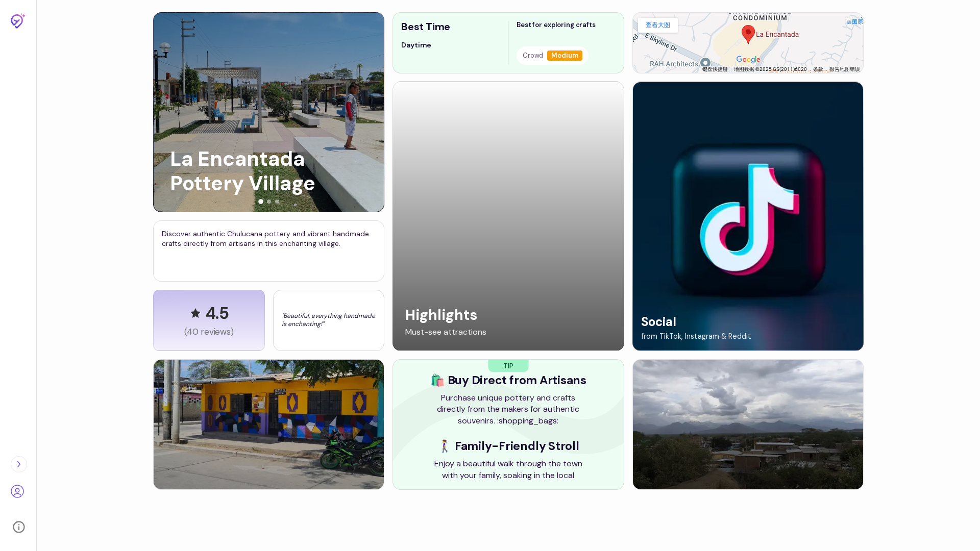This screenshot has width=980, height=551.
Task: Click the TIP tab label
Action: (508, 366)
